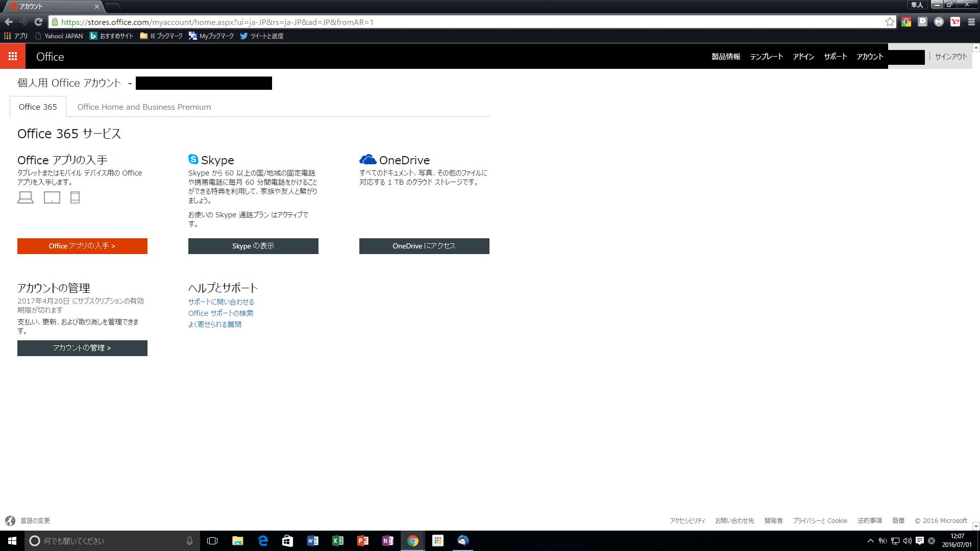The width and height of the screenshot is (980, 551).
Task: Open the サポートに問い合わせる link
Action: point(221,302)
